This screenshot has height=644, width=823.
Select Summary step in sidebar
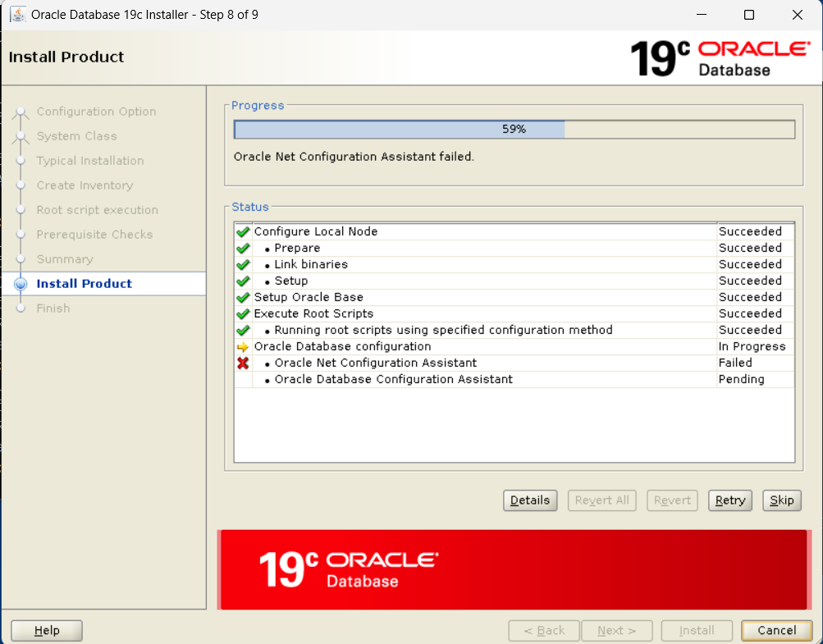click(65, 259)
